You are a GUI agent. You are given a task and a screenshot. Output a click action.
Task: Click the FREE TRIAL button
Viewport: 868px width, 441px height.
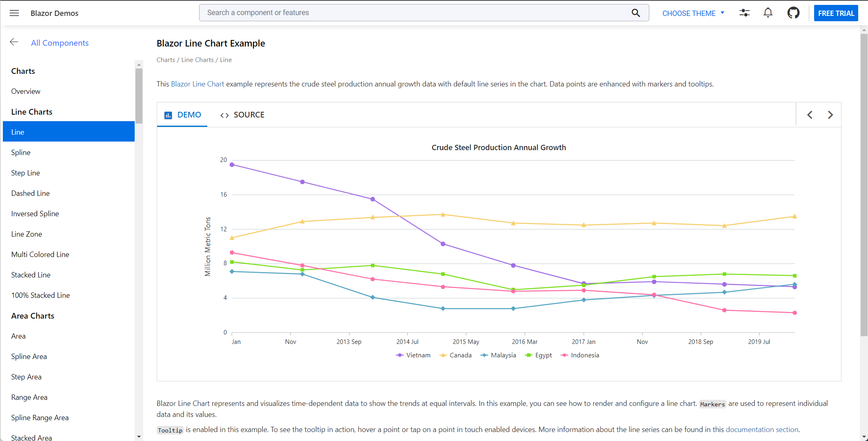(x=836, y=13)
